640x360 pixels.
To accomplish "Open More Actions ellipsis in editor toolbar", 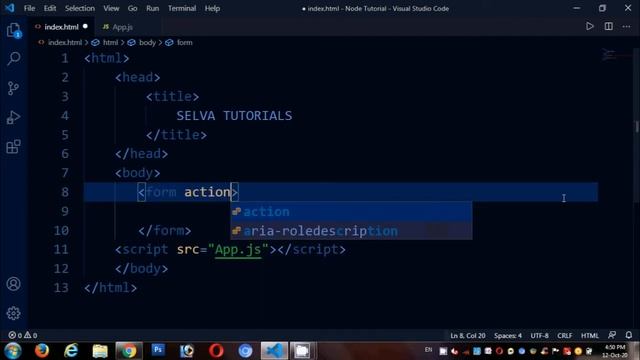I will [627, 27].
